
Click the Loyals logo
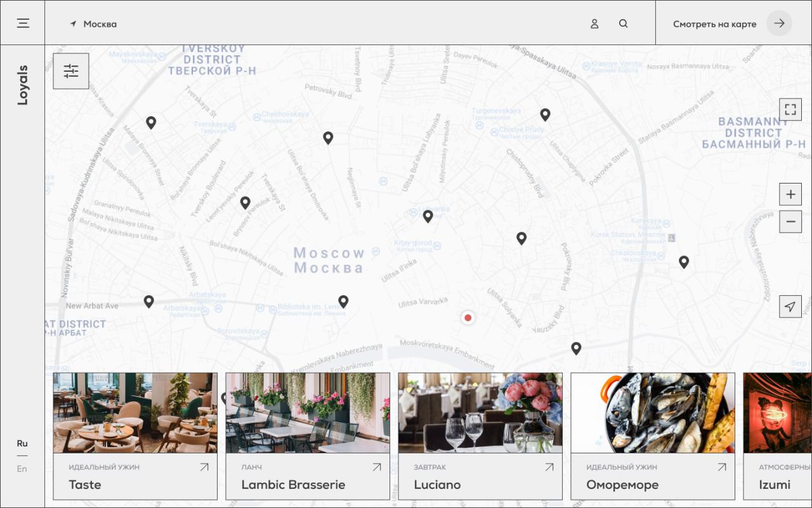tap(23, 84)
